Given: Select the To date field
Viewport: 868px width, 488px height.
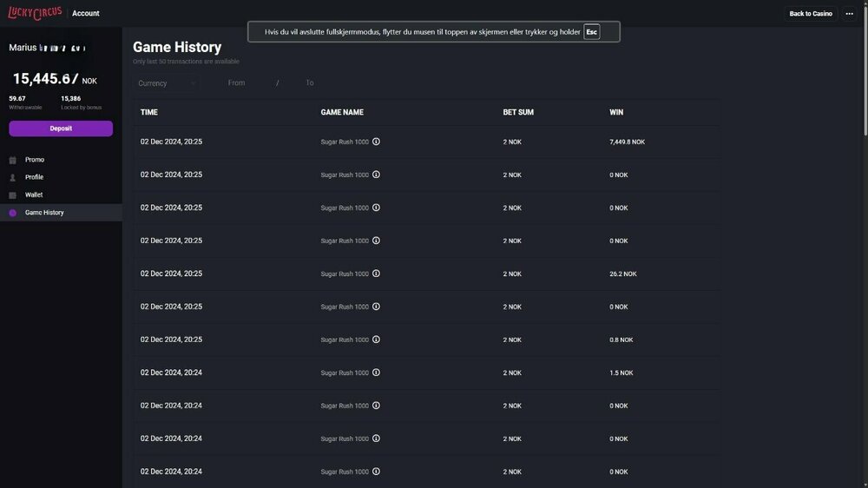Looking at the screenshot, I should (310, 83).
